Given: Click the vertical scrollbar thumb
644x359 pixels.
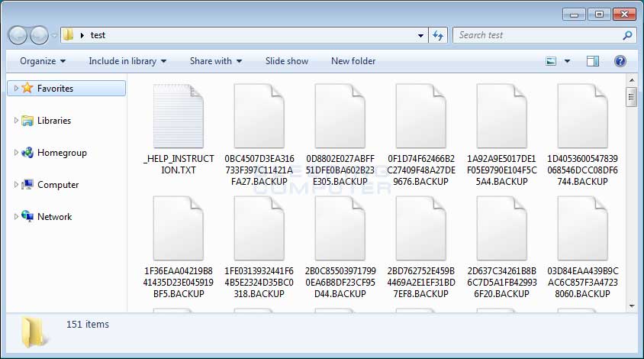Looking at the screenshot, I should click(x=632, y=97).
